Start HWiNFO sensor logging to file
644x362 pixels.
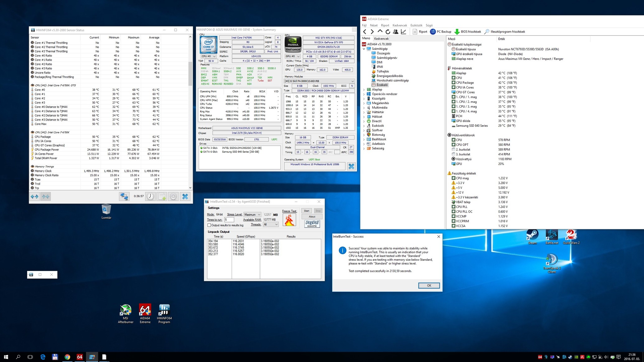pos(162,196)
